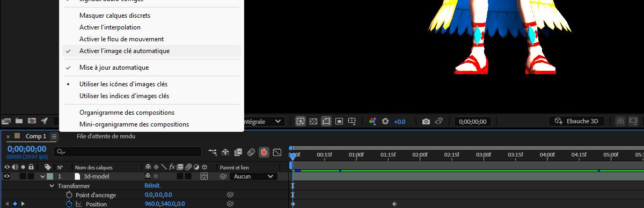Open the graph editor button

click(x=277, y=152)
